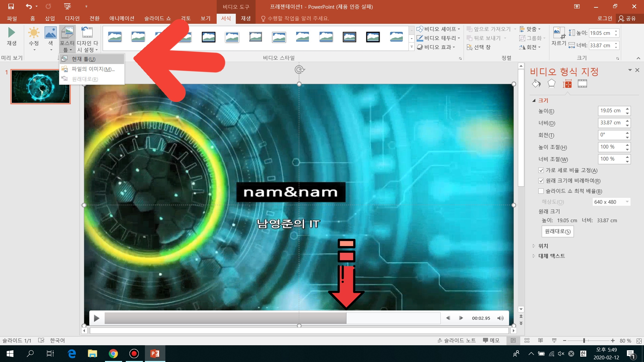
Task: Select the Size & Properties icon in format pane
Action: [567, 84]
